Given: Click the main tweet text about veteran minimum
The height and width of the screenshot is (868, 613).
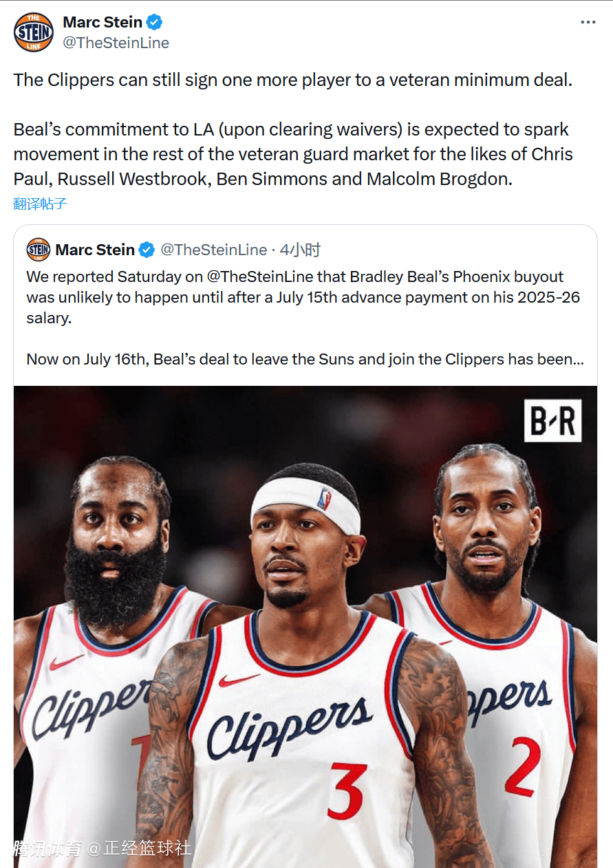Looking at the screenshot, I should (x=292, y=80).
